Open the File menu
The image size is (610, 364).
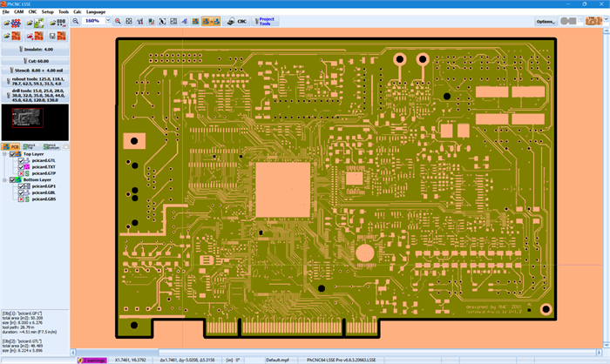pyautogui.click(x=6, y=11)
